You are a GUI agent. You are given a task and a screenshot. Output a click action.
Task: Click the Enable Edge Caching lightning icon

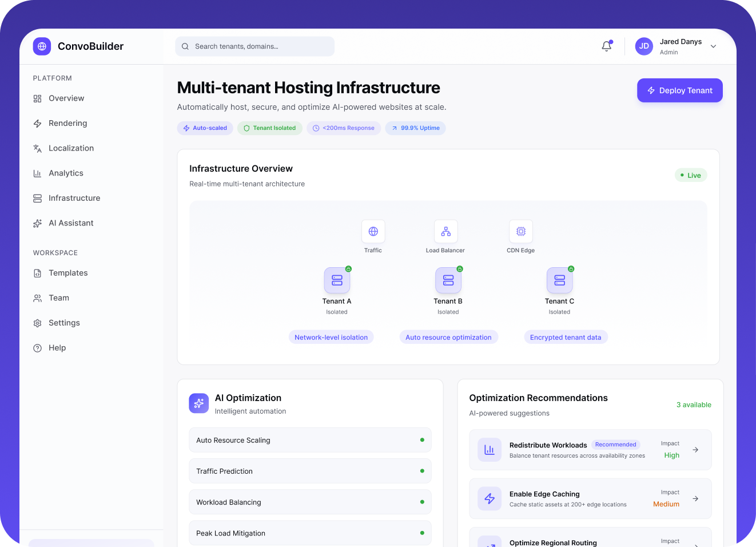point(490,498)
